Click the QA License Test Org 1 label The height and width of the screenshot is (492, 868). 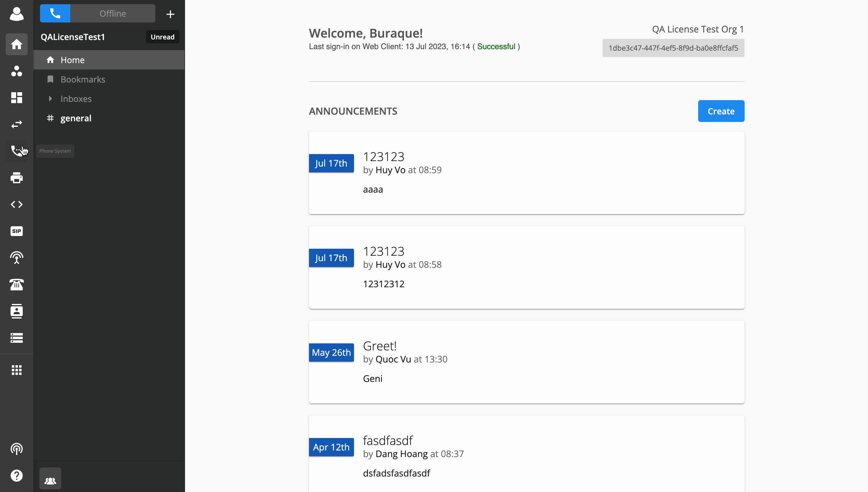point(698,29)
